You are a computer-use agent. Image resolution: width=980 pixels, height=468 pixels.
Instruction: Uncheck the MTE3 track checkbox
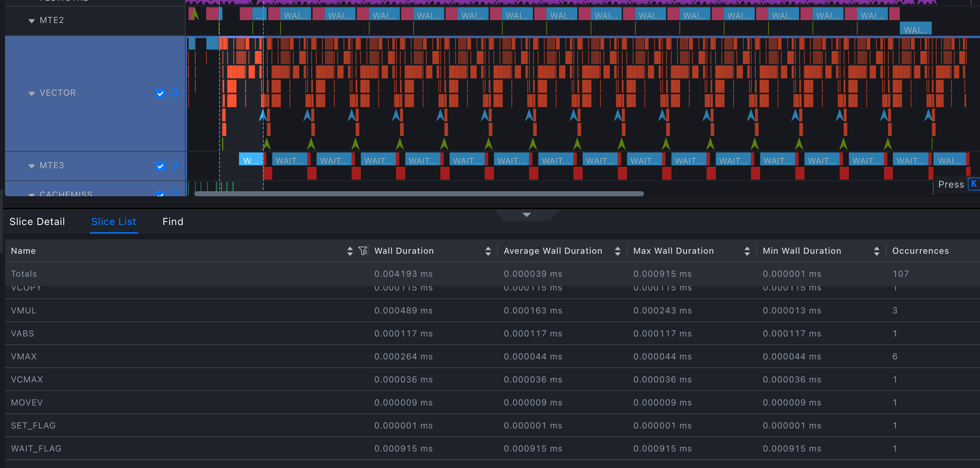coord(160,166)
